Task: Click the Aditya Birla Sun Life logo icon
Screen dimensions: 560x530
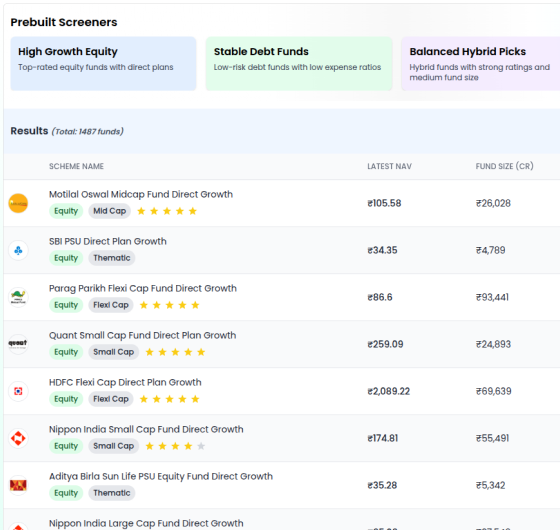Action: coord(18,485)
